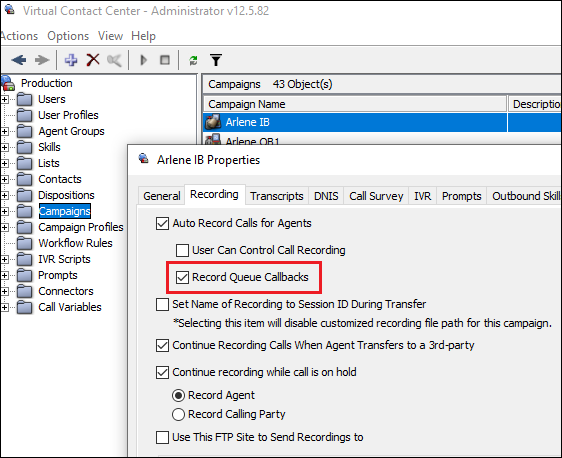Select the Record Agent radio button
562x458 pixels.
point(178,396)
